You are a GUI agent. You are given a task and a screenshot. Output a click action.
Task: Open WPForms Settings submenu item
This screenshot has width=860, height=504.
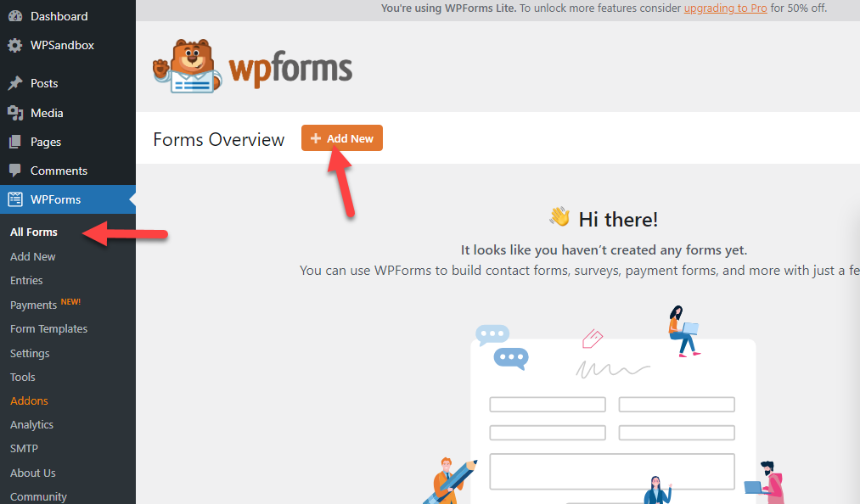click(x=30, y=353)
